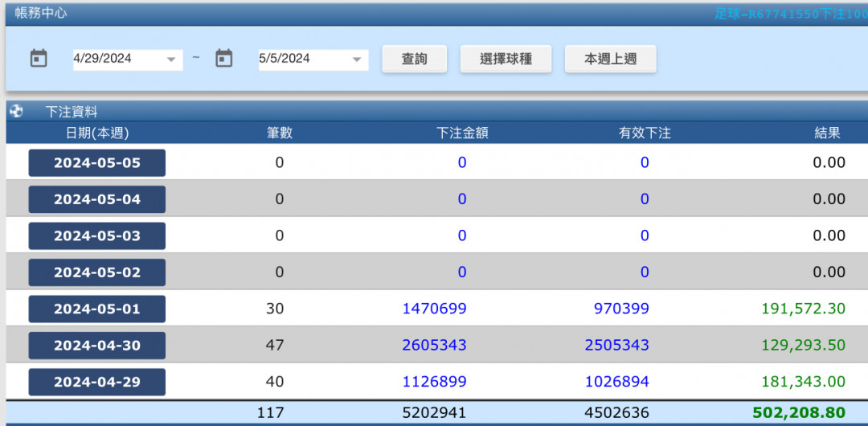This screenshot has height=426, width=868.
Task: Click bet amount 2605343 link
Action: 435,345
